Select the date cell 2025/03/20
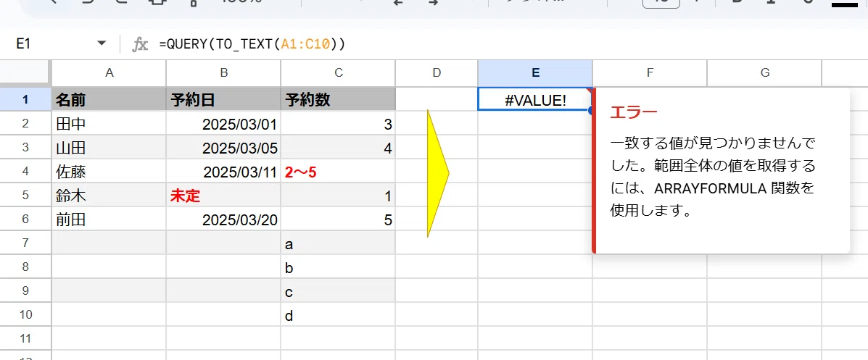The image size is (868, 360). pos(223,219)
